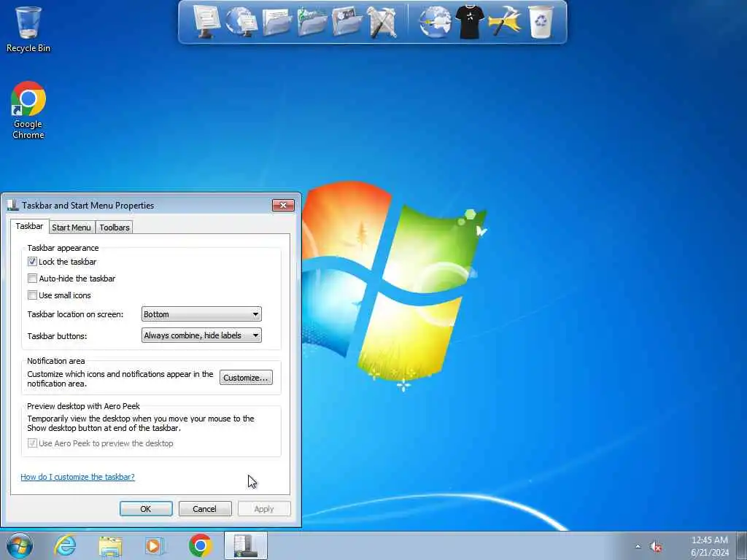Show hidden icons in the system tray
The width and height of the screenshot is (747, 560).
point(638,546)
